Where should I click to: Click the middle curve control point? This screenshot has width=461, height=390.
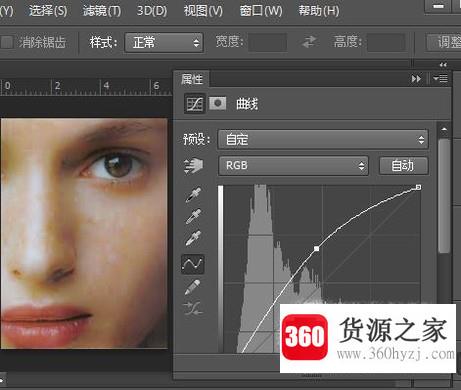click(317, 248)
